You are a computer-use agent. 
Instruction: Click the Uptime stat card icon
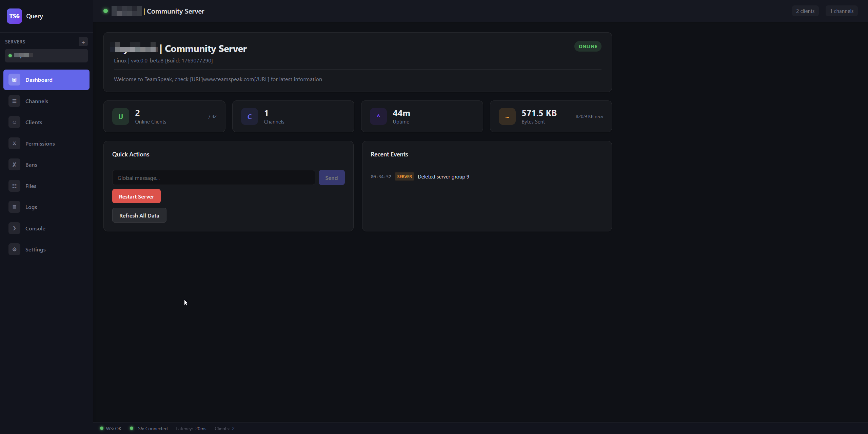[378, 116]
